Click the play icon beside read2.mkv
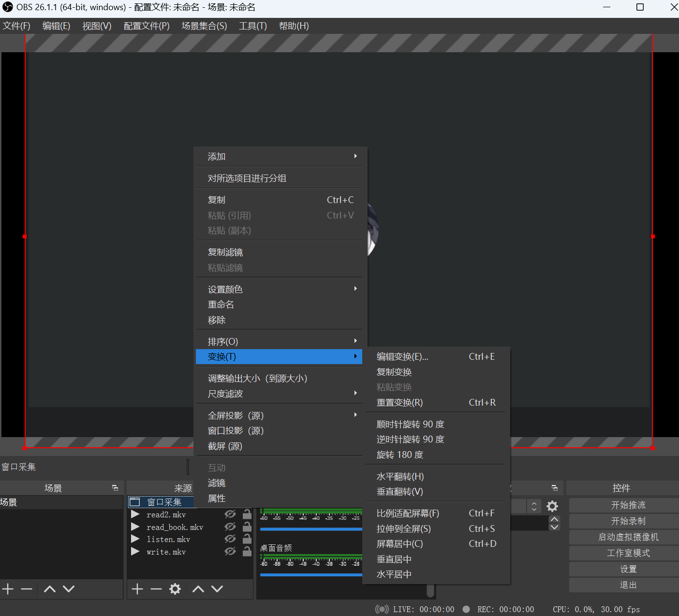Screen dimensions: 679x616 pos(135,514)
